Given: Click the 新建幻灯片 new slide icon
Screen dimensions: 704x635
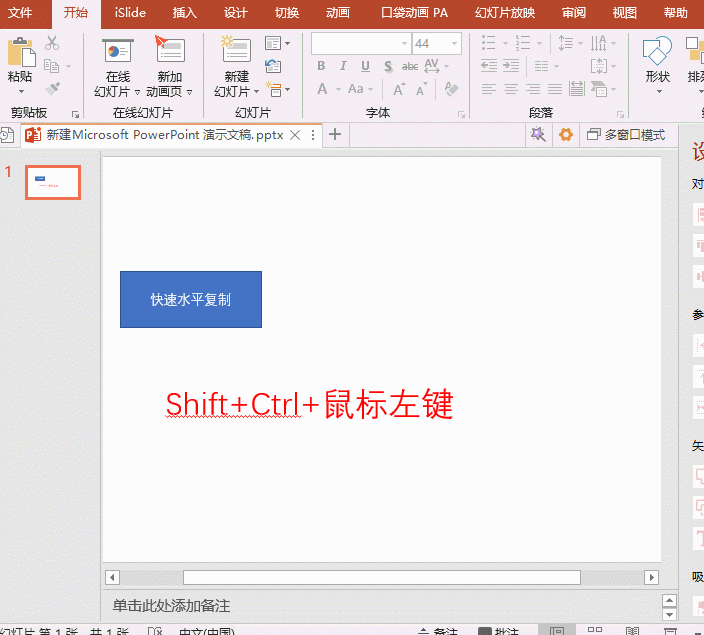Looking at the screenshot, I should [236, 51].
